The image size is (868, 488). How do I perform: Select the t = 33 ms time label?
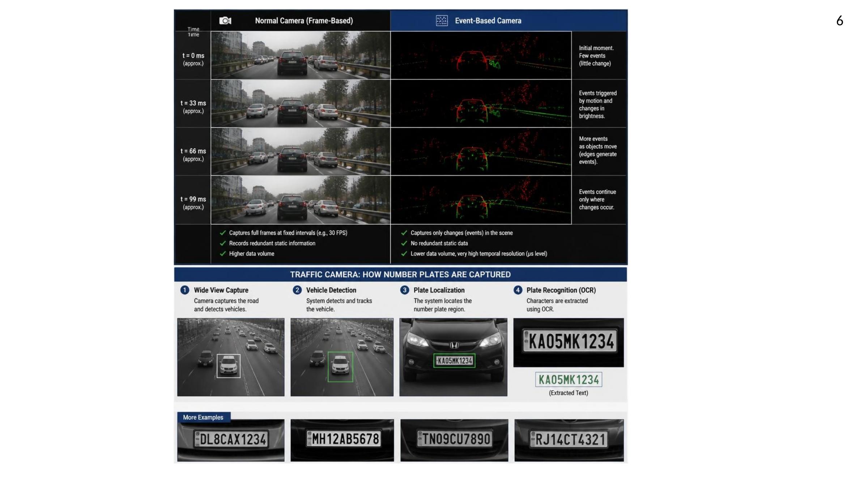(193, 107)
